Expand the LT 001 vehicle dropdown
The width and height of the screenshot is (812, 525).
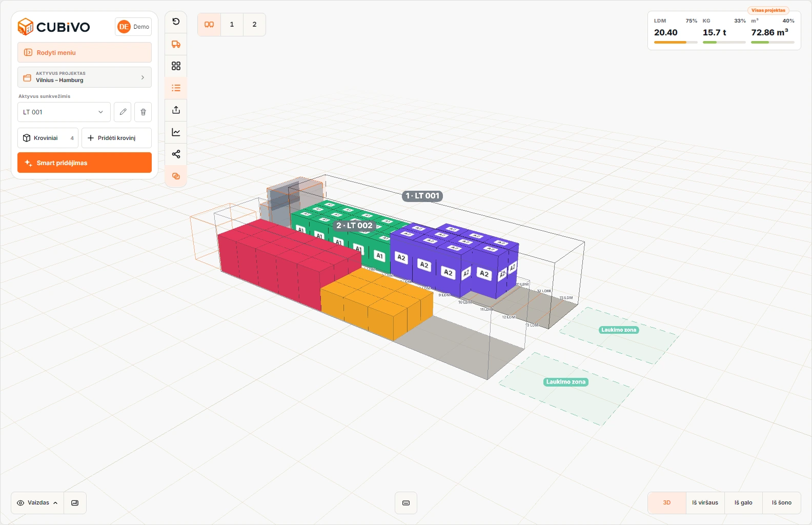point(64,112)
